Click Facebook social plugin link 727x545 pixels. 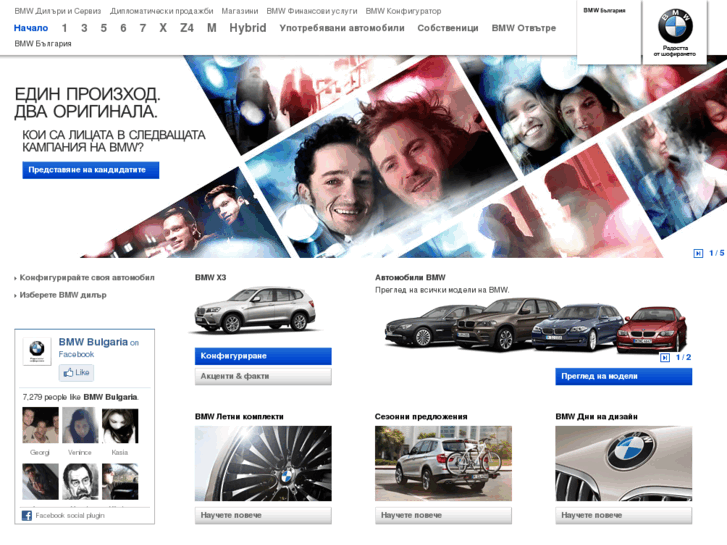tap(70, 515)
